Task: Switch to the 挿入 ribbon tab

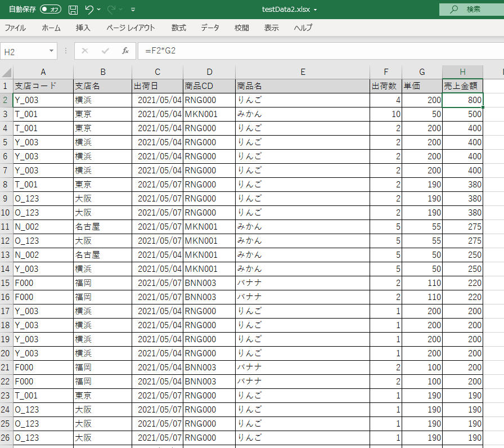Action: 83,28
